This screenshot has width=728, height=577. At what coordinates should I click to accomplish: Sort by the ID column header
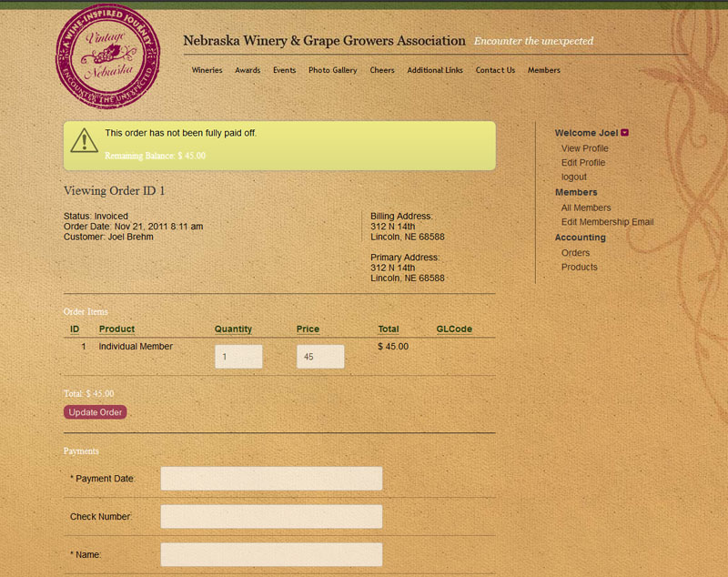pyautogui.click(x=75, y=329)
